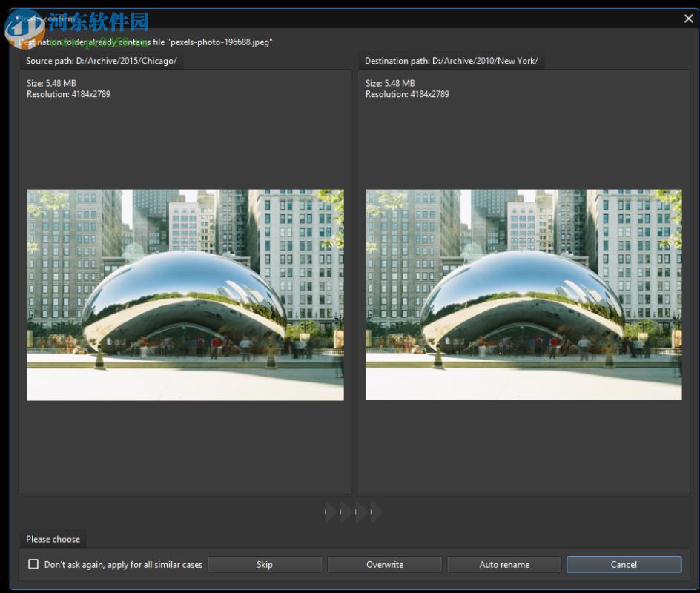700x593 pixels.
Task: Skip copying the conflicting file
Action: click(264, 564)
